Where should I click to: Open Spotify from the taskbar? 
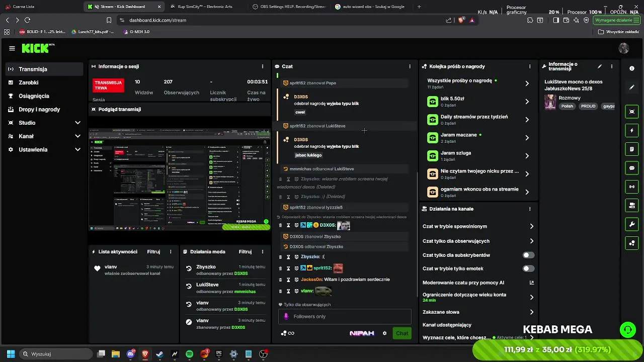[x=189, y=354]
